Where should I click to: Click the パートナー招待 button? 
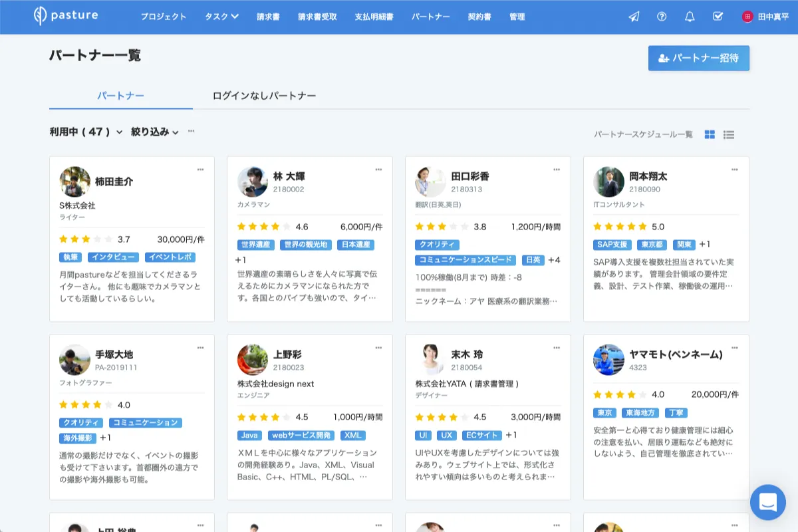(698, 58)
